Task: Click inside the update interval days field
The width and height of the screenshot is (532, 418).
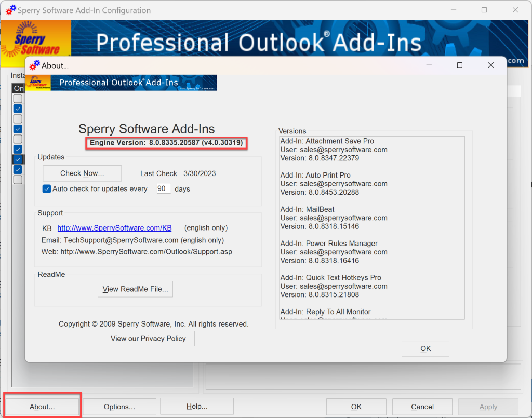Action: [164, 188]
